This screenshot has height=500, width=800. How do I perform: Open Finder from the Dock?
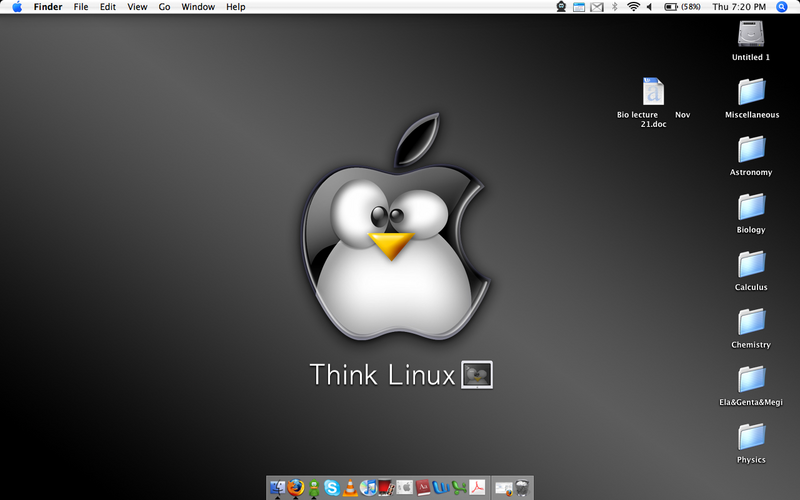click(278, 488)
